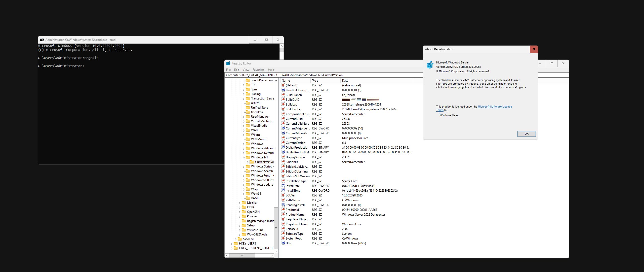This screenshot has height=272, width=644.
Task: Click the UBR binary value icon
Action: 283,243
